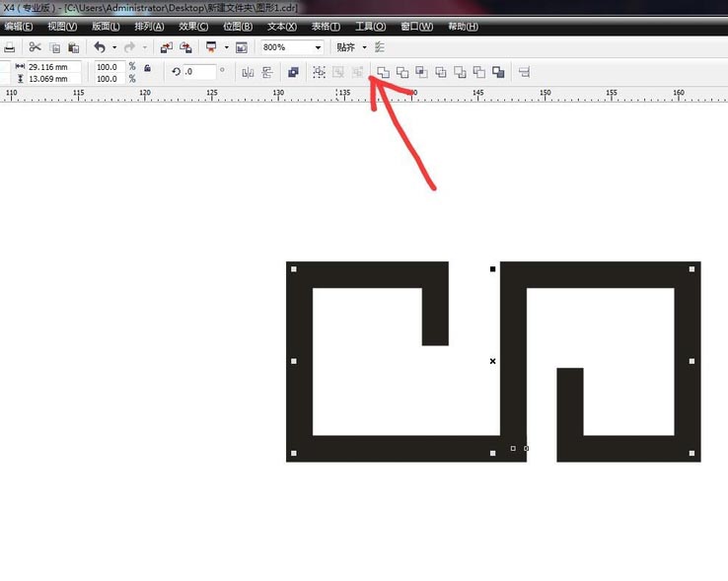Expand the application launcher dropdown arrow
The image size is (728, 581).
(x=227, y=47)
